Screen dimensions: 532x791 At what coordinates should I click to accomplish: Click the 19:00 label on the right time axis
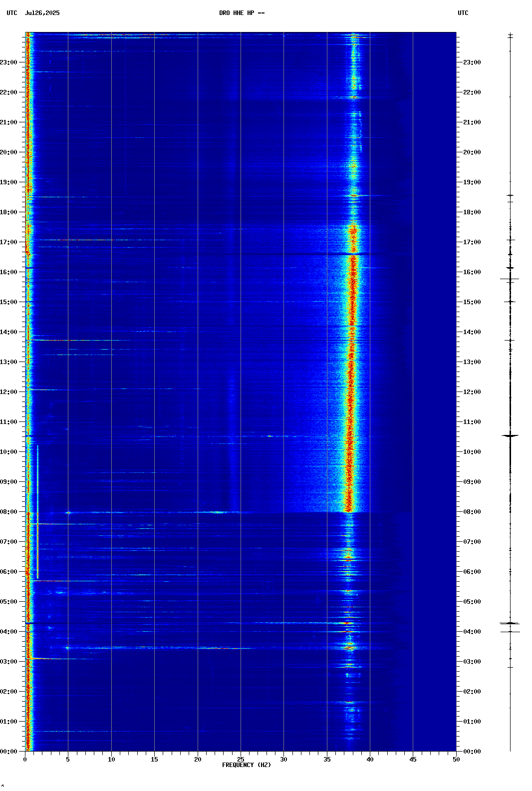(x=472, y=182)
